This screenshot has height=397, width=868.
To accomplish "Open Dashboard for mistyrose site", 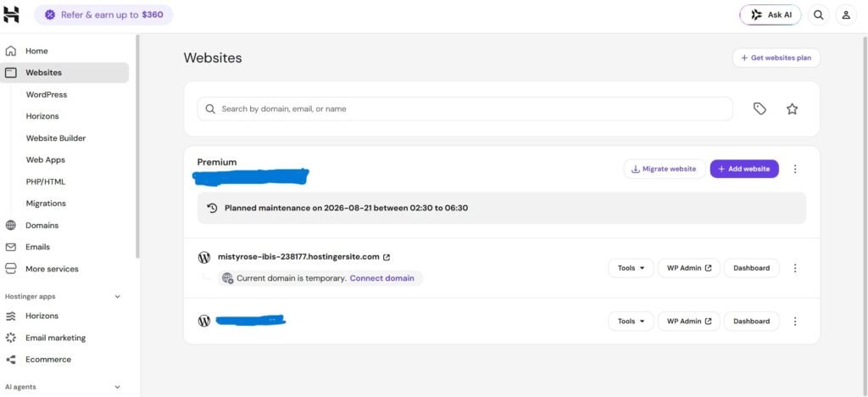I will point(751,268).
